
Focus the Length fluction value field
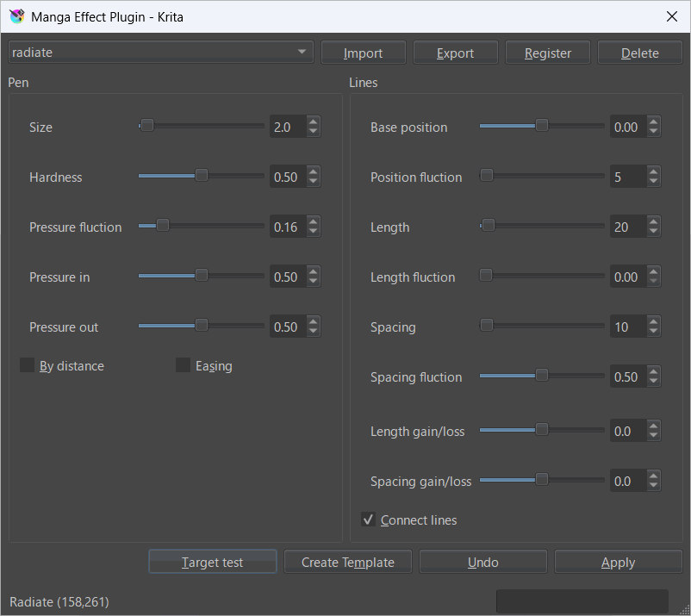click(628, 277)
